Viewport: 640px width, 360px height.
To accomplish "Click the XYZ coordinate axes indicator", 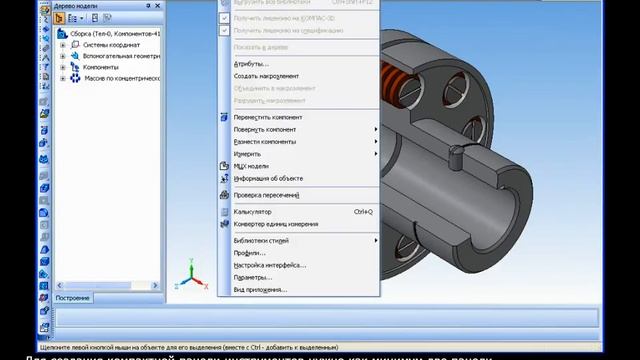I will click(191, 275).
